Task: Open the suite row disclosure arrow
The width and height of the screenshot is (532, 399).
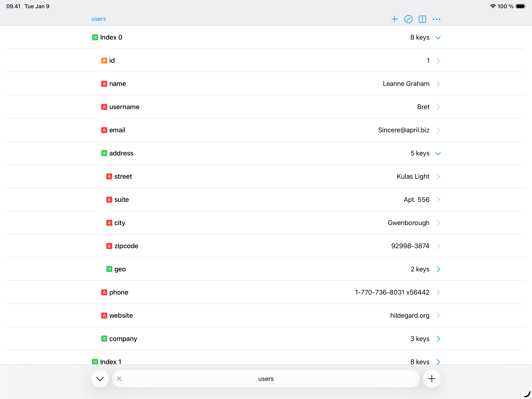Action: 438,200
